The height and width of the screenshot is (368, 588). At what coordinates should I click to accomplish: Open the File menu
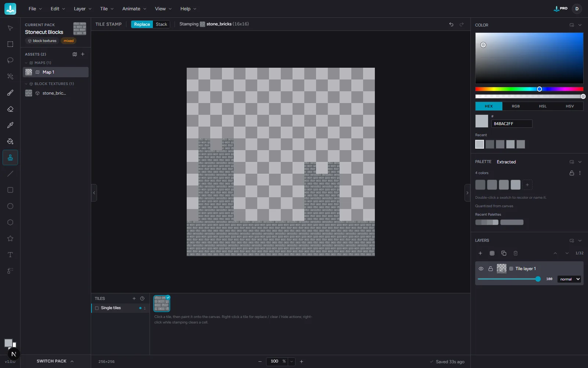tap(35, 9)
